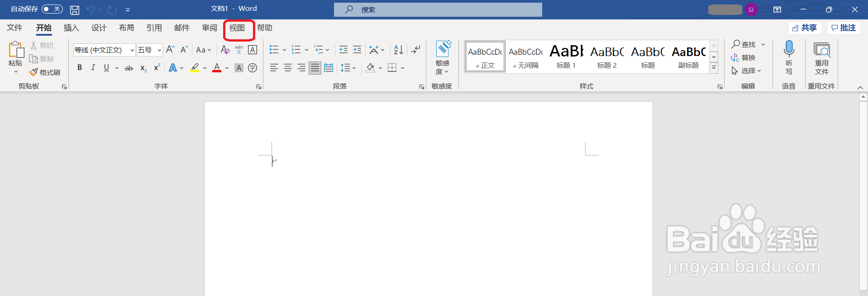Click the Share (共享) button
Image resolution: width=868 pixels, height=296 pixels.
coord(805,28)
